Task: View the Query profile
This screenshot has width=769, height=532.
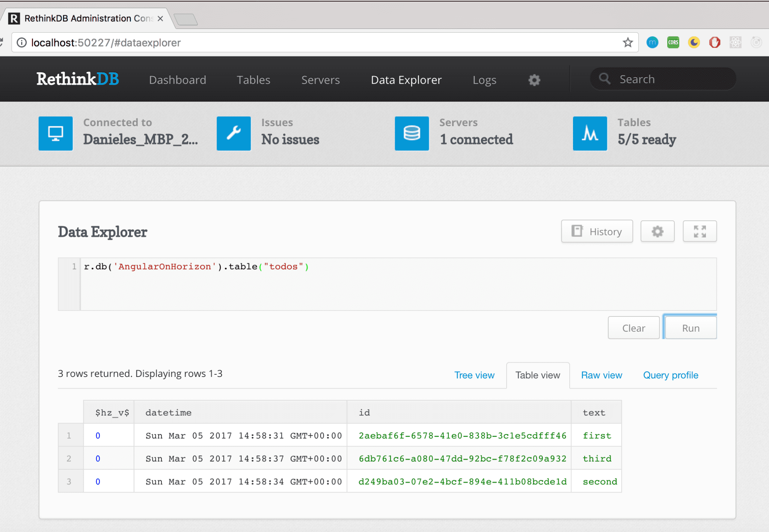Action: (671, 375)
